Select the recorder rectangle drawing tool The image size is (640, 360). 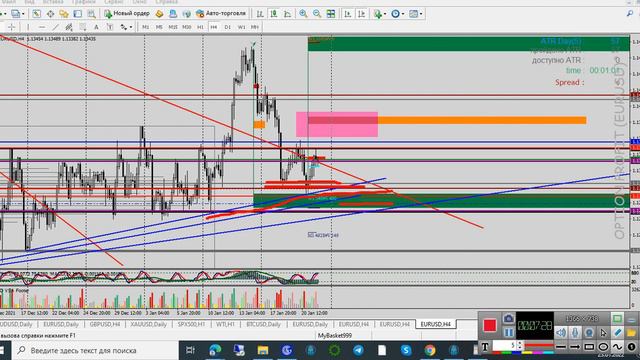589,347
